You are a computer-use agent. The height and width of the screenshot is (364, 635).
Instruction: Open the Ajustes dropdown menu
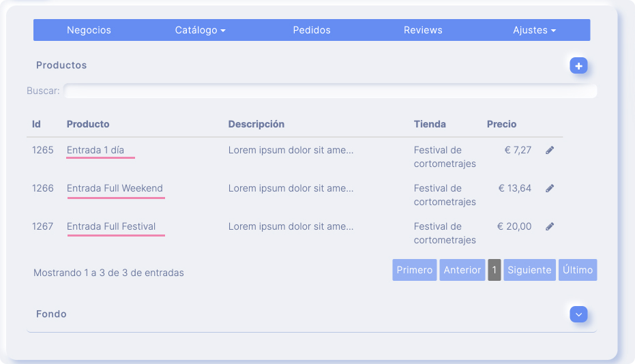[534, 30]
